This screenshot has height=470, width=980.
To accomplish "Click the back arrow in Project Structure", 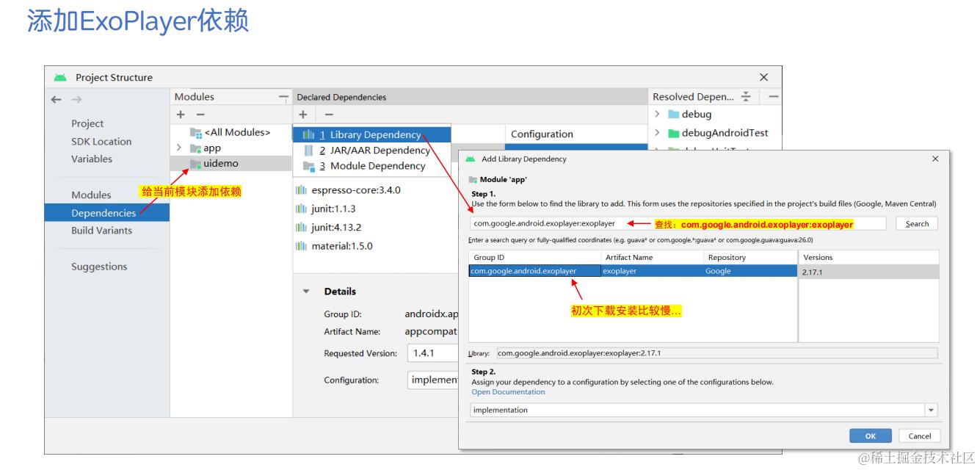I will coord(57,99).
